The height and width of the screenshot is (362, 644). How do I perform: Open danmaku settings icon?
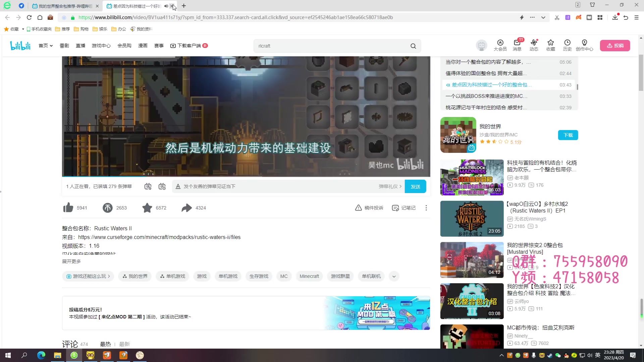tap(162, 186)
